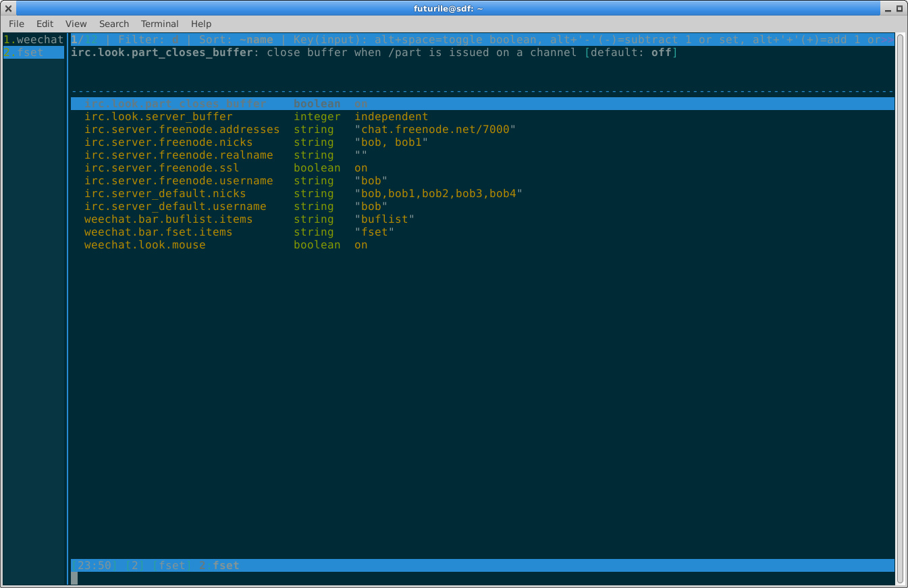Select the weechat.bar.fset.items option
Image resolution: width=908 pixels, height=588 pixels.
click(x=158, y=232)
